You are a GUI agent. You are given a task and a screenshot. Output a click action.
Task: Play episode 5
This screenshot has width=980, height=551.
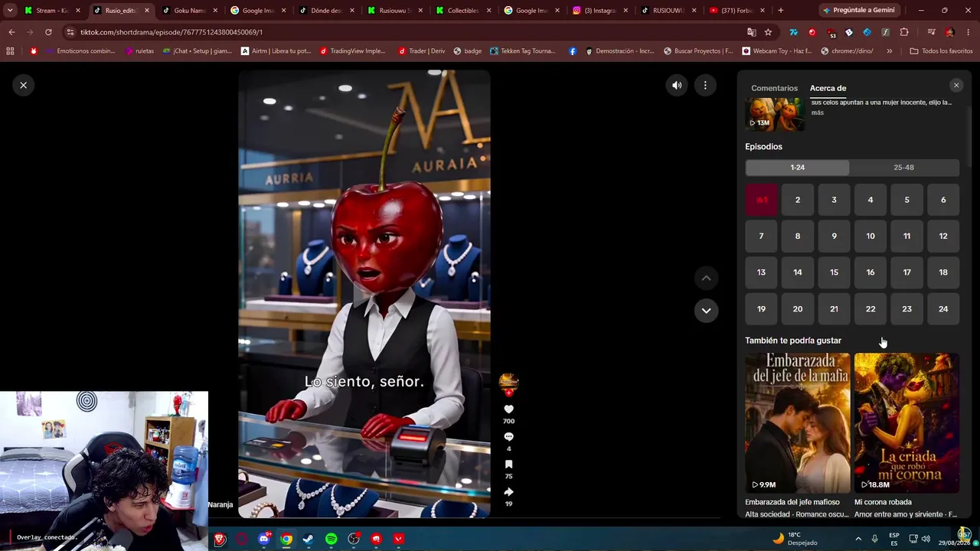click(x=906, y=200)
